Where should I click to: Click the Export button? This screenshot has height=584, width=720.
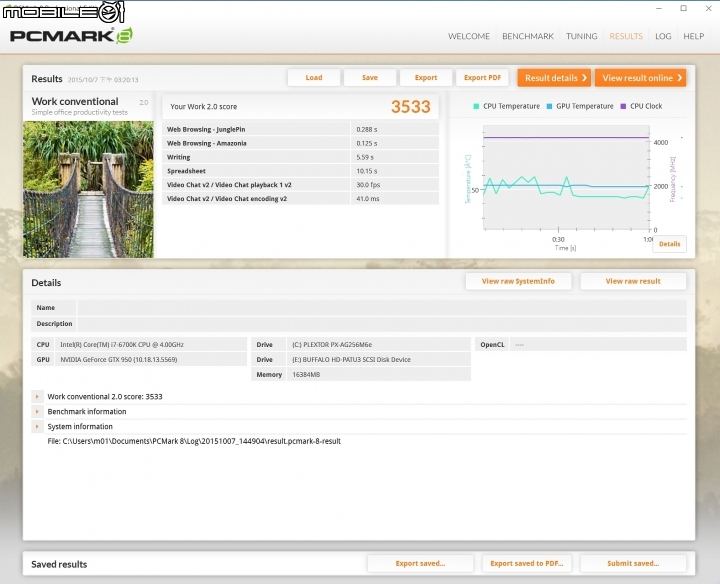click(426, 78)
